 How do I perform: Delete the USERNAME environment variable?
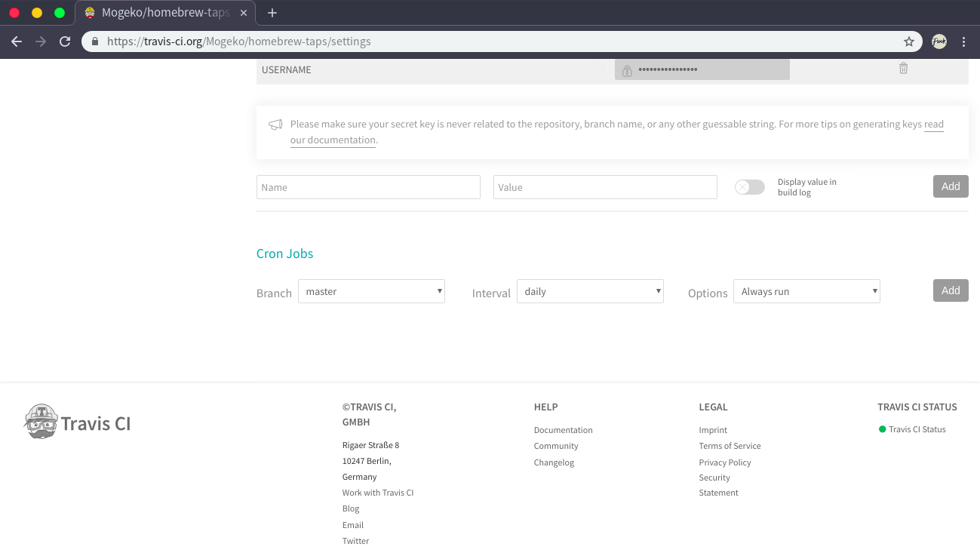pyautogui.click(x=903, y=69)
